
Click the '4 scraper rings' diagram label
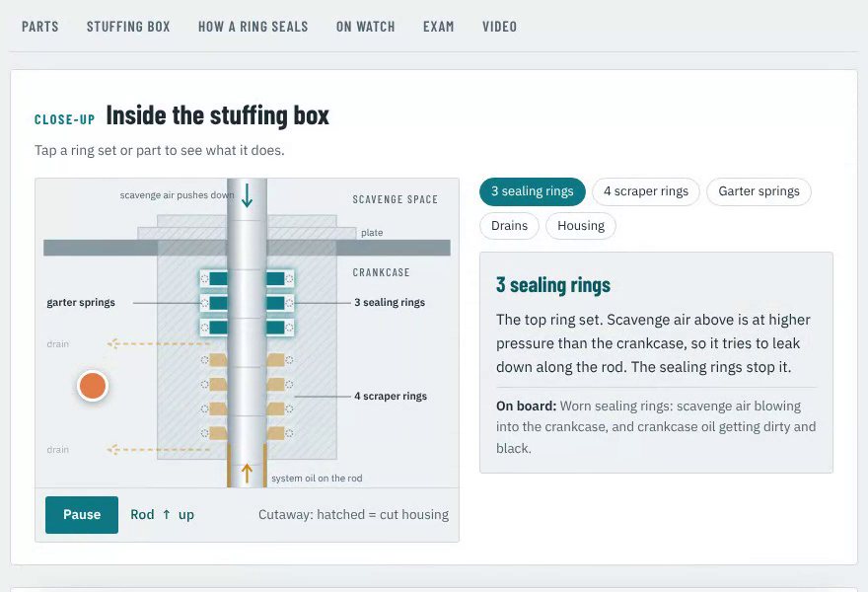[391, 396]
